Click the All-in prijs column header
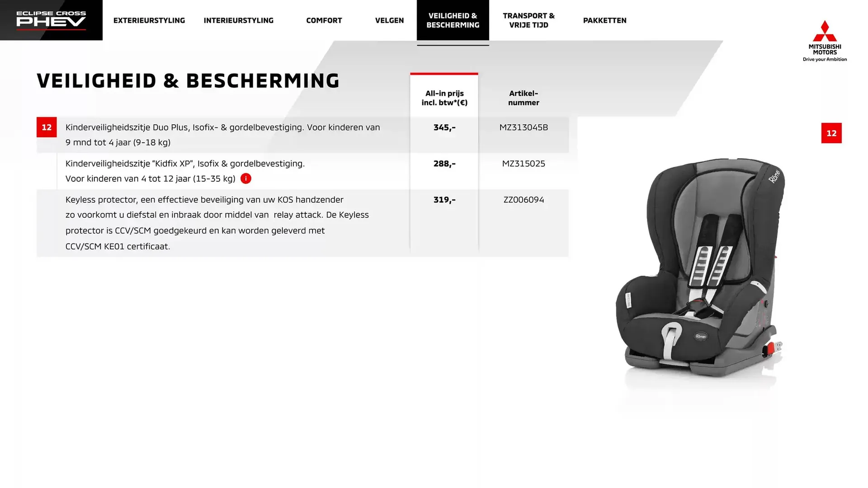 [444, 98]
